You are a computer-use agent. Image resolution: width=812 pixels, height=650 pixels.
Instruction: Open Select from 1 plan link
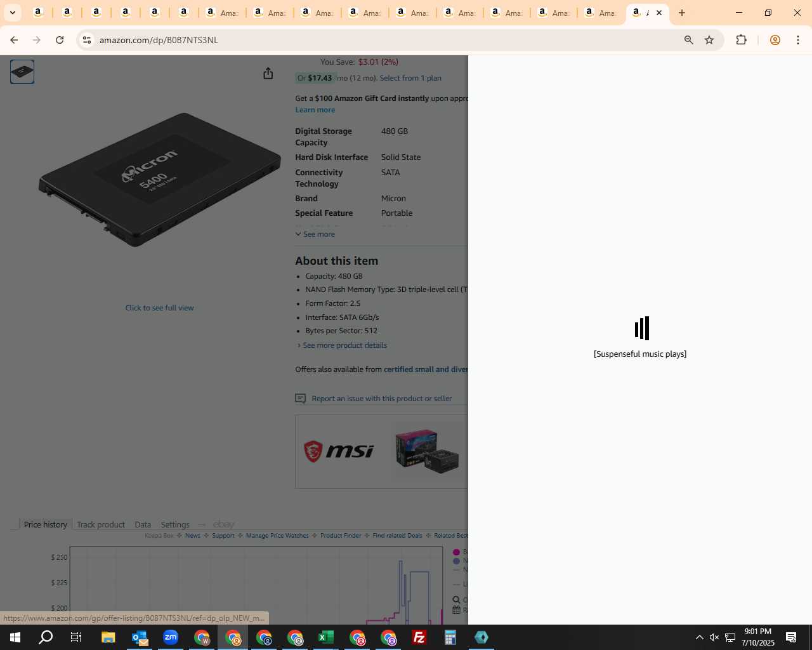pos(410,78)
